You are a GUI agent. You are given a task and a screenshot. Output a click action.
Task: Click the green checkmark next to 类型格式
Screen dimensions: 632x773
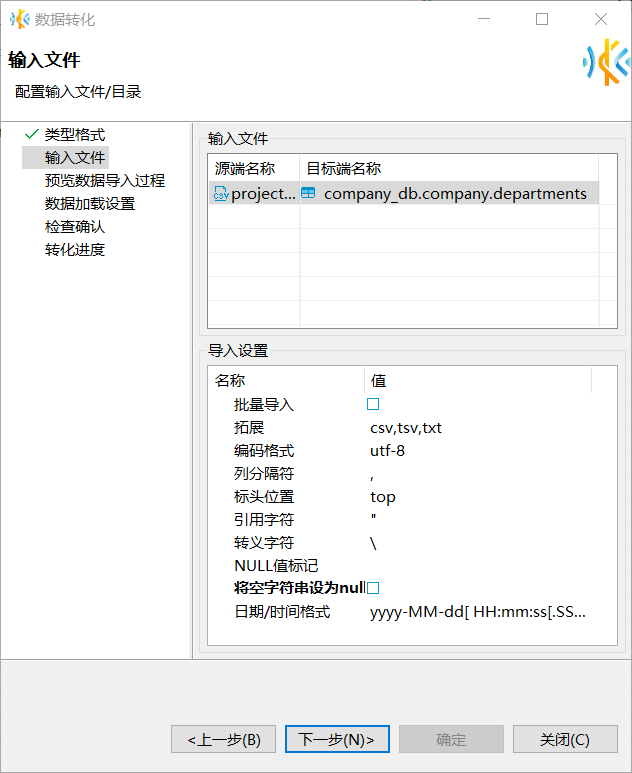(32, 134)
